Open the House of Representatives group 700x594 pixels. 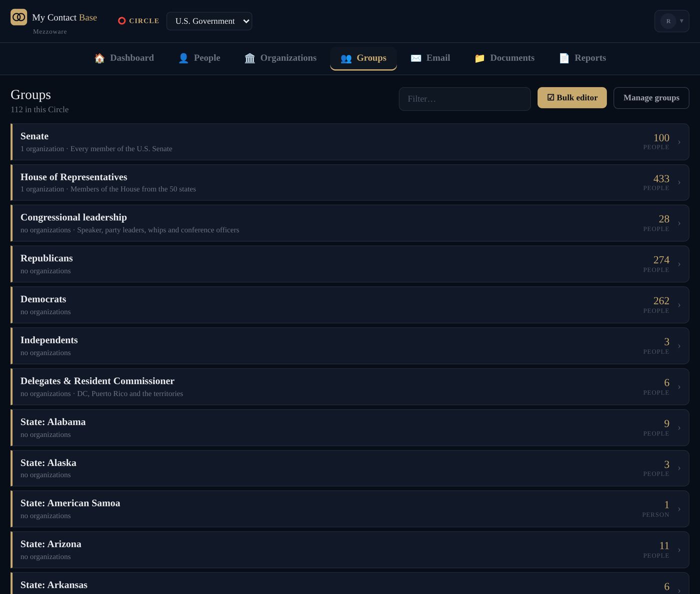click(350, 182)
